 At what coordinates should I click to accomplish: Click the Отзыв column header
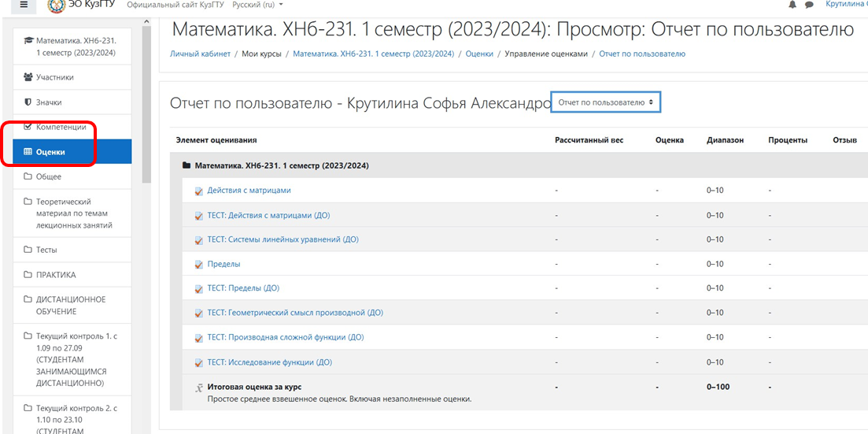(844, 141)
